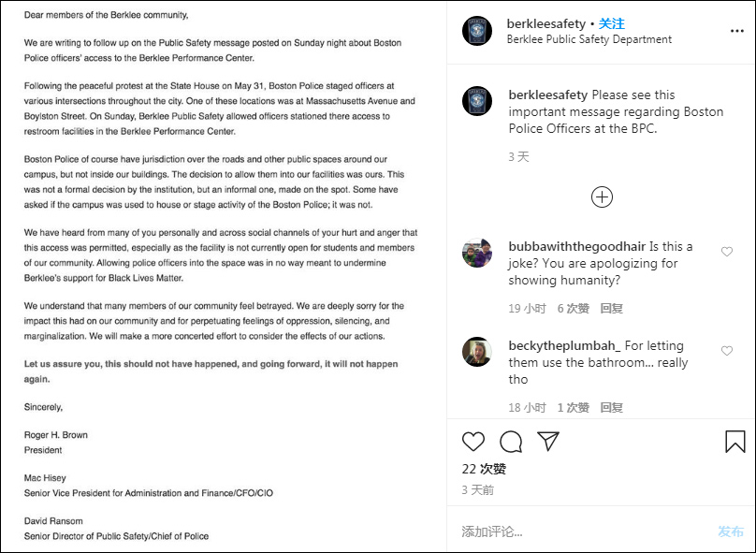
Task: Open bubbawiththegoodhair's profile avatar
Action: tap(477, 253)
